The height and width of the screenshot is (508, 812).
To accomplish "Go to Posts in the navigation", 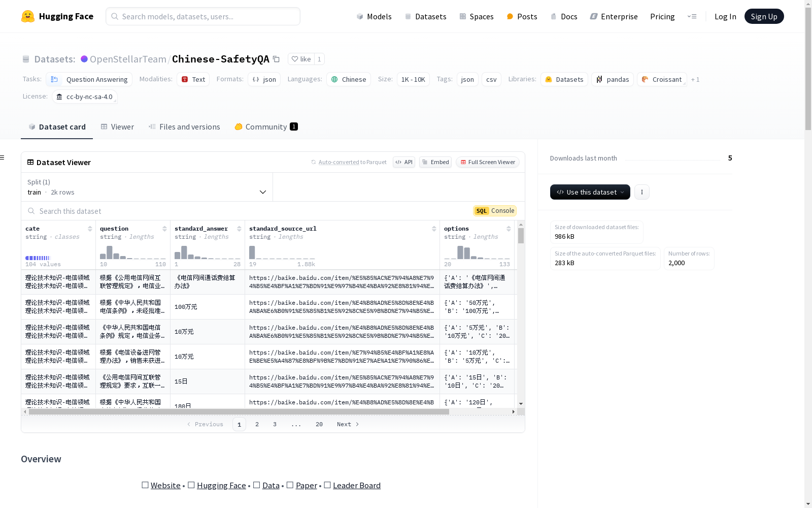I will point(522,16).
